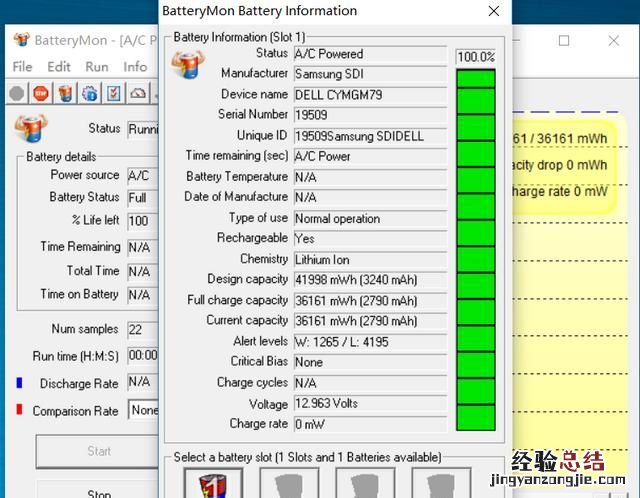Screen dimensions: 640x498
Task: Open battery information via toolbar battery icon
Action: [65, 93]
